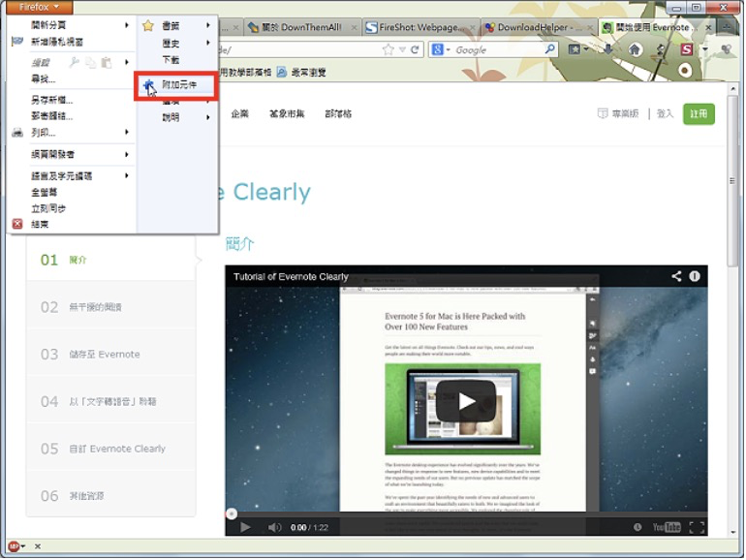Click the large YouTube play button
The width and height of the screenshot is (746, 560).
coord(466,401)
